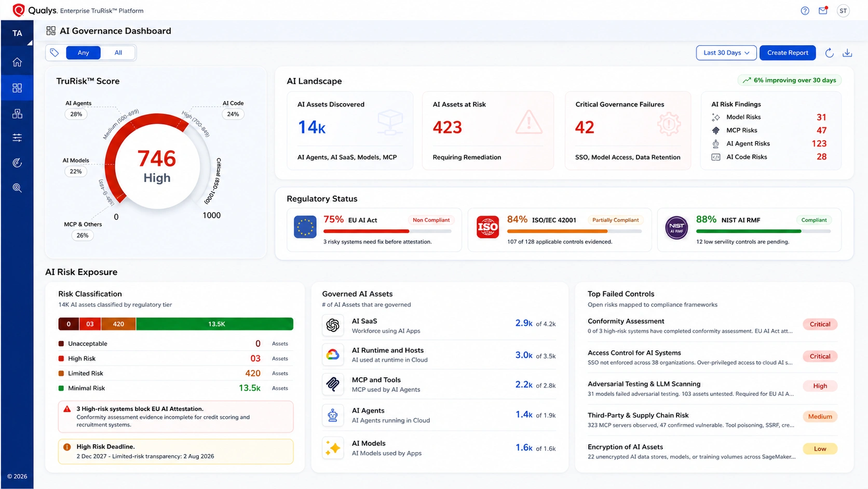The width and height of the screenshot is (868, 489).
Task: Open the AI Assets at Risk 423 card
Action: (488, 130)
